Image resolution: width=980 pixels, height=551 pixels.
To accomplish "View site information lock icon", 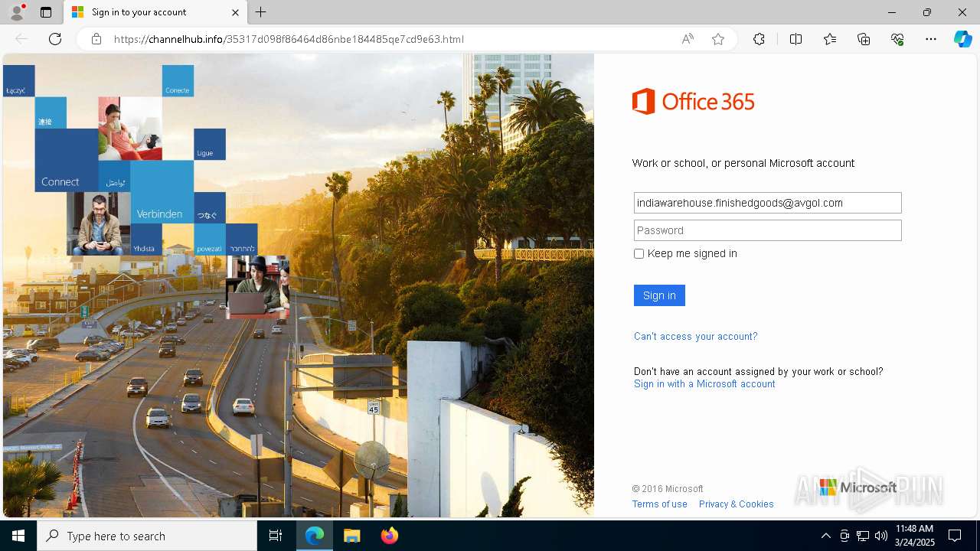I will tap(96, 39).
